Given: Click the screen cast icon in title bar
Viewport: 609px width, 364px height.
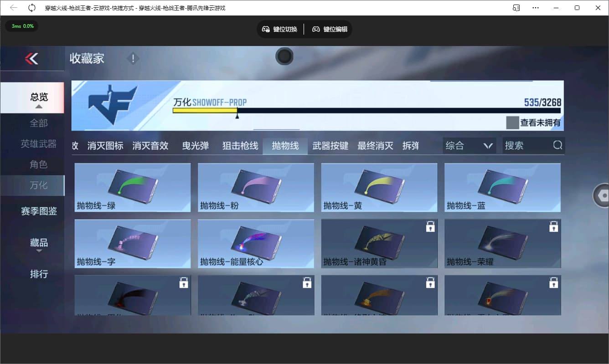Looking at the screenshot, I should click(x=516, y=8).
